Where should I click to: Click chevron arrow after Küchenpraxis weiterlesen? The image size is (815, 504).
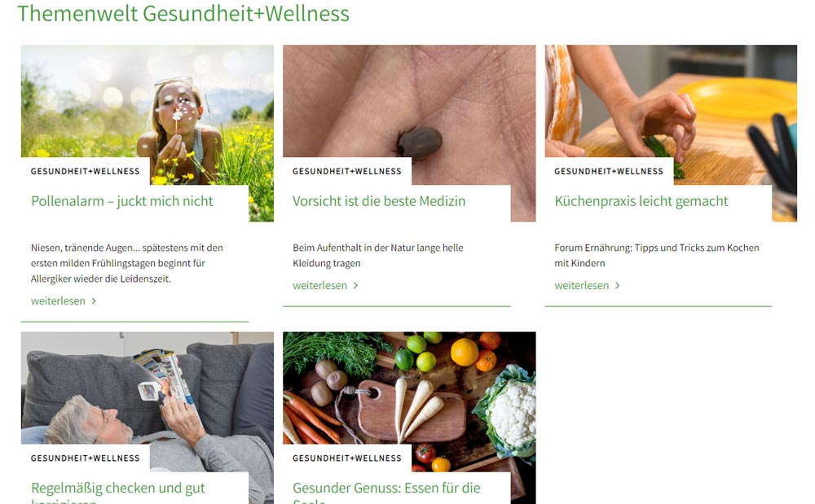pyautogui.click(x=618, y=286)
